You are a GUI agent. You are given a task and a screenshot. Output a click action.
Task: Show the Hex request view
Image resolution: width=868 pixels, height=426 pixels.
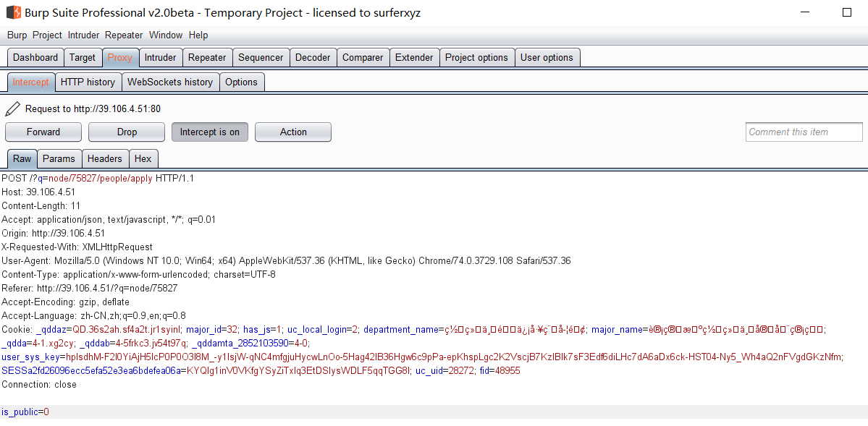(143, 159)
